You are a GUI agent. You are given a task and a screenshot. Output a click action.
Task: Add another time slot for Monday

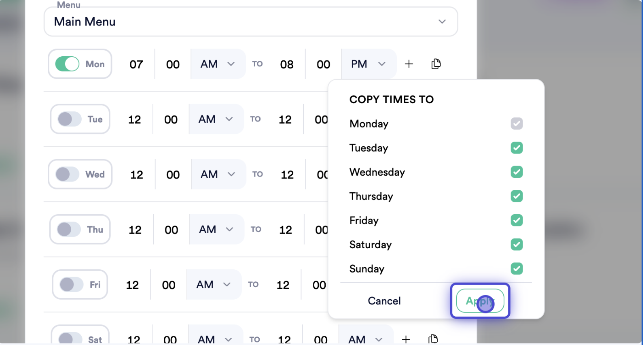pyautogui.click(x=409, y=64)
